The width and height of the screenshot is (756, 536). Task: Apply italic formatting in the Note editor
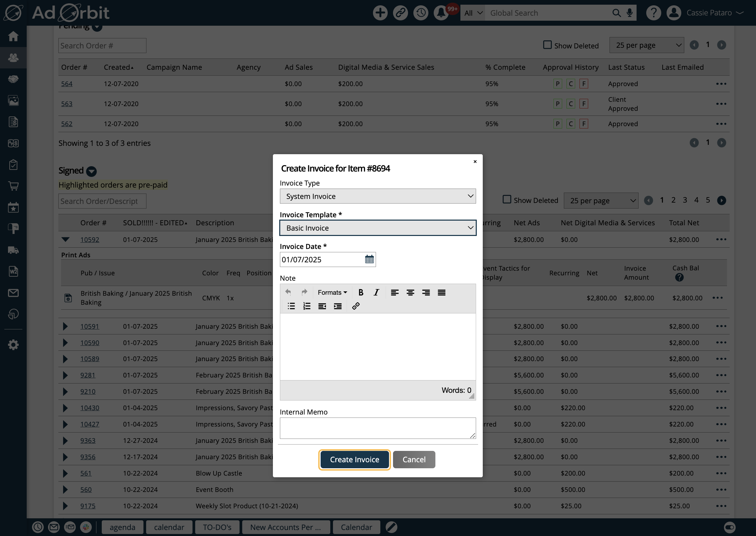(x=376, y=292)
